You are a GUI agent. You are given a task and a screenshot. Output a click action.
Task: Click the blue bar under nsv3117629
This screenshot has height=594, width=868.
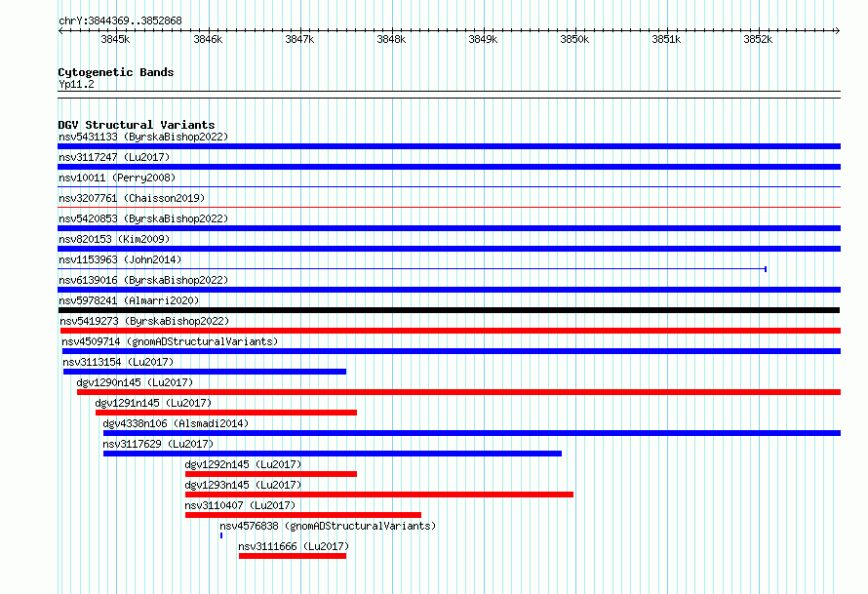click(333, 454)
